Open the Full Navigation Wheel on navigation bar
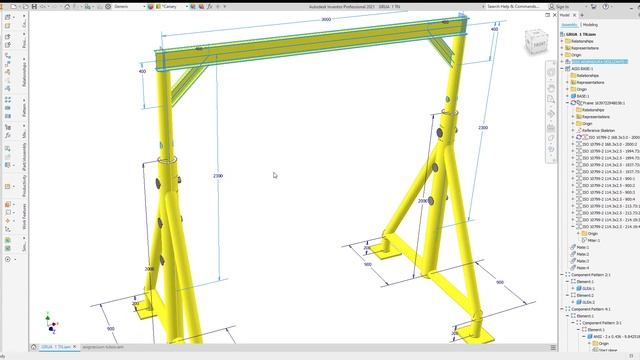Viewport: 640px width, 360px height. tap(551, 73)
